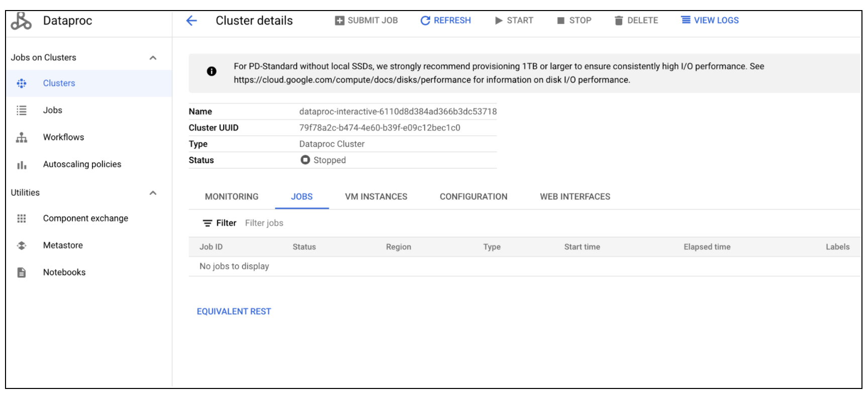Viewport: 868px width, 395px height.
Task: Click the Cluster UUID value text
Action: point(380,128)
